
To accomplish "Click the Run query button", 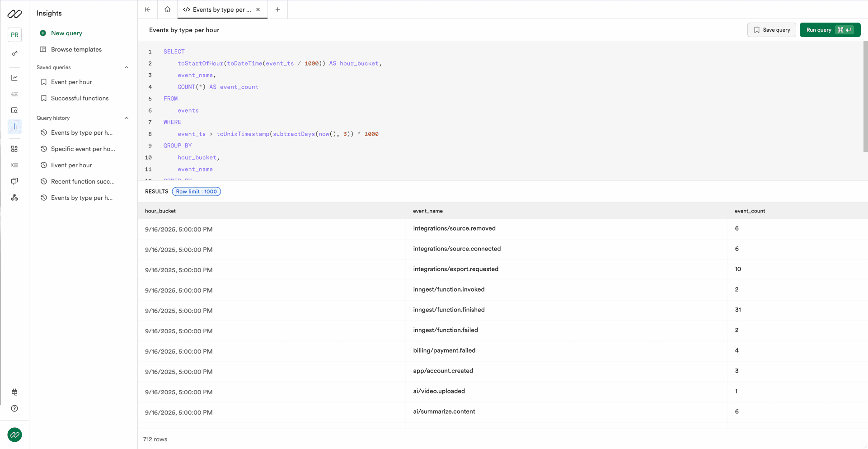I will (x=830, y=30).
